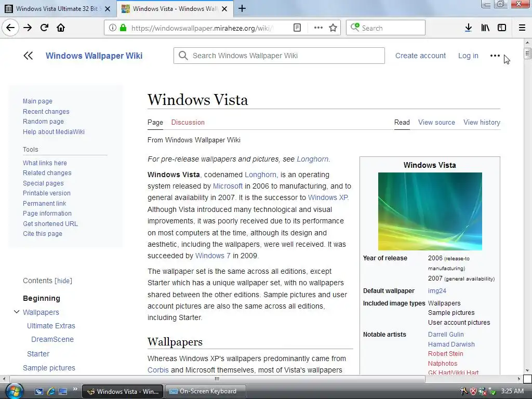532x399 pixels.
Task: Open the browser home page
Action: (x=61, y=28)
